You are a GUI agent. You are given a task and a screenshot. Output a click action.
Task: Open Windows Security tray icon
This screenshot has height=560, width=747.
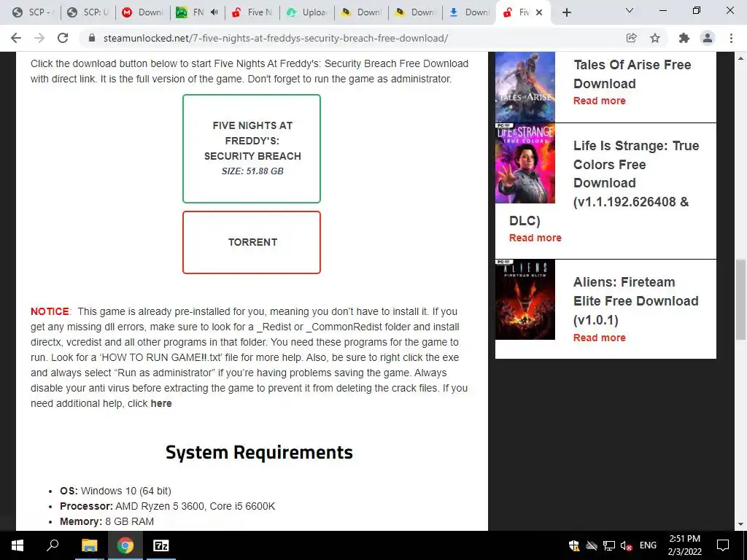pyautogui.click(x=574, y=545)
